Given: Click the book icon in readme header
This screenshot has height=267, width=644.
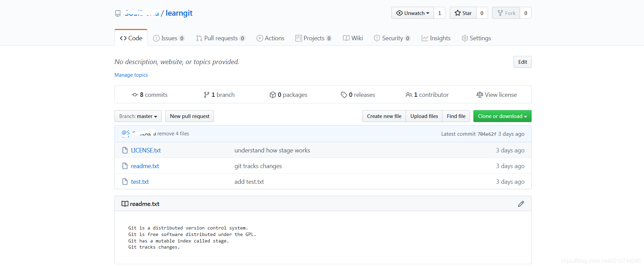Looking at the screenshot, I should coord(125,204).
